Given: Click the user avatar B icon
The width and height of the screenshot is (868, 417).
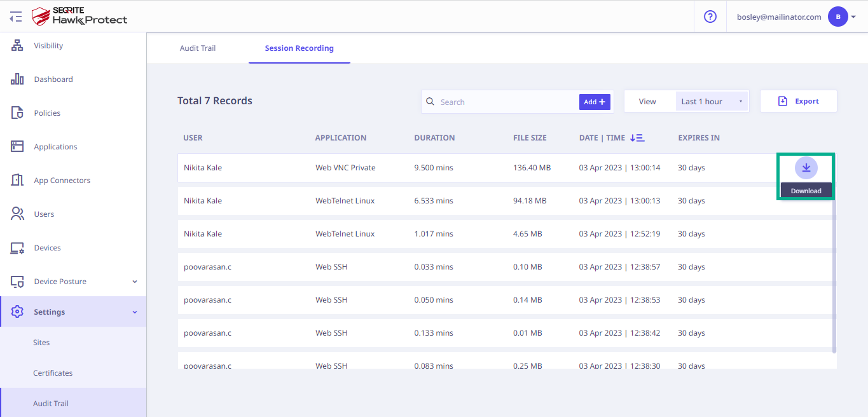Looking at the screenshot, I should [837, 17].
